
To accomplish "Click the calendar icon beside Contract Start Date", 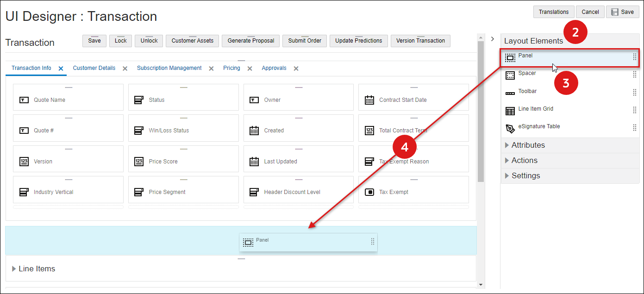I will (369, 100).
